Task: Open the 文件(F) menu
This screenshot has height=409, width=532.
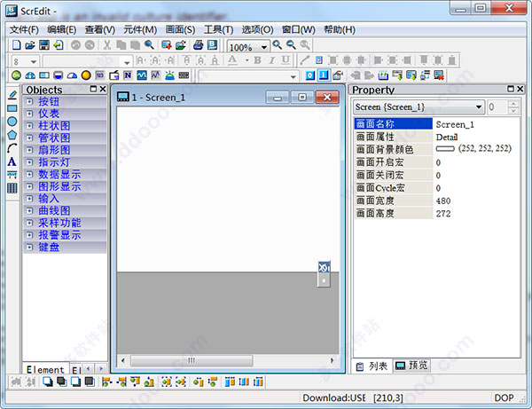Action: tap(24, 30)
